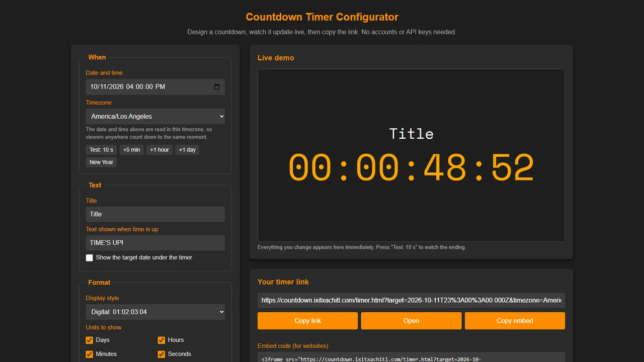Click the '+1 day' preset button
Image resolution: width=644 pixels, height=362 pixels.
[187, 150]
